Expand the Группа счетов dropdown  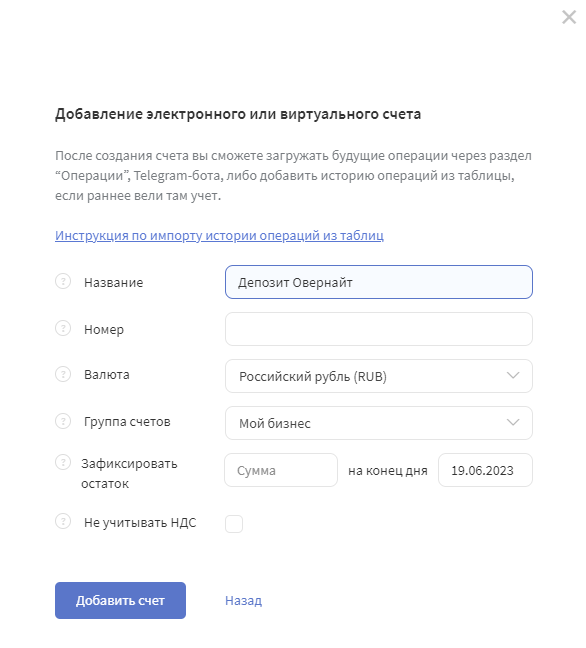click(x=379, y=423)
